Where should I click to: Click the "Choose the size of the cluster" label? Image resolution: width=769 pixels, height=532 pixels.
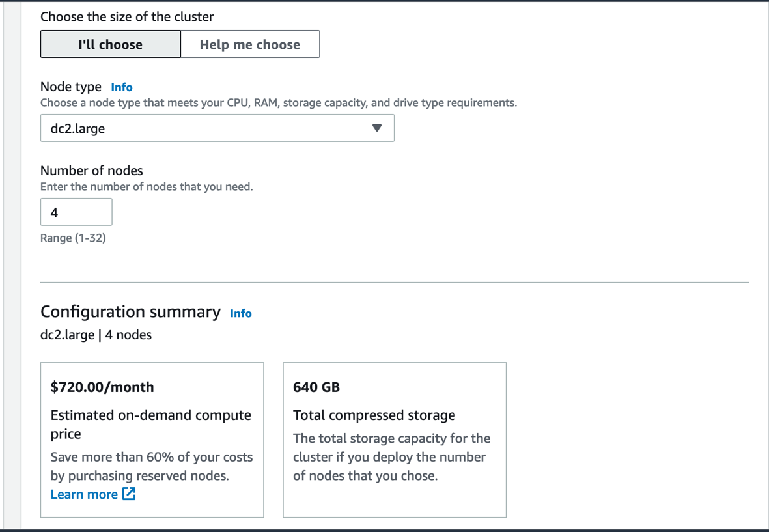127,16
